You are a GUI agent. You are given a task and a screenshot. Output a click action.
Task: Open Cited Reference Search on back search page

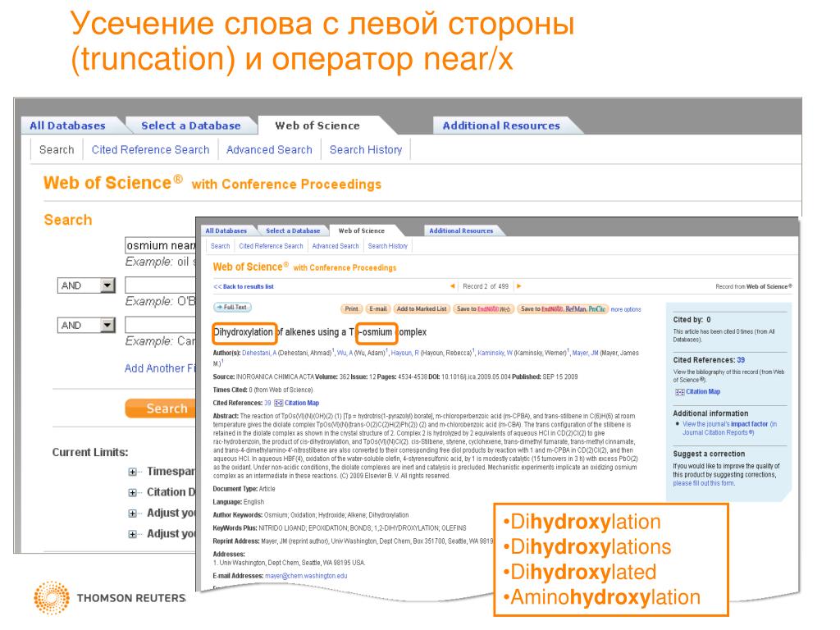(x=151, y=149)
